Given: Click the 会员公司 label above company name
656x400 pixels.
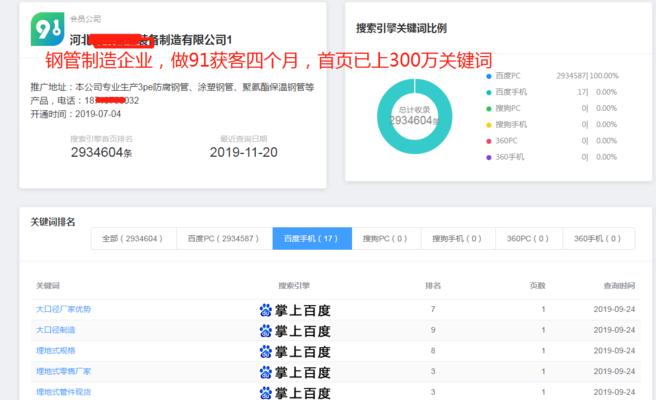Looking at the screenshot, I should (x=85, y=19).
